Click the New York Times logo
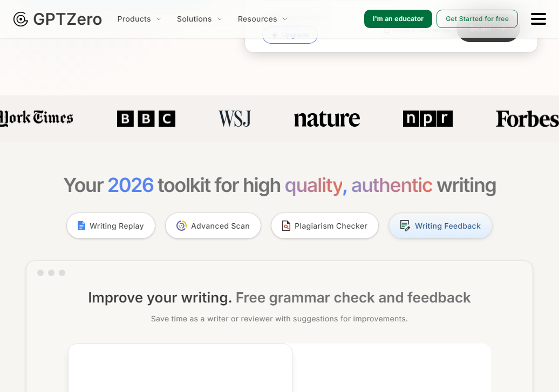This screenshot has height=392, width=559. point(36,118)
